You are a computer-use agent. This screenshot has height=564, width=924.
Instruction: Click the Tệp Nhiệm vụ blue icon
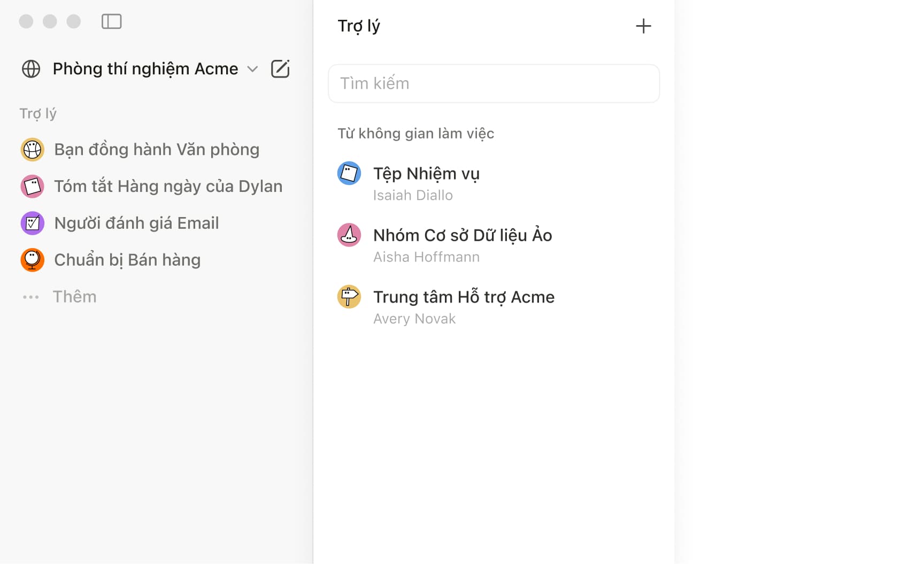coord(349,173)
